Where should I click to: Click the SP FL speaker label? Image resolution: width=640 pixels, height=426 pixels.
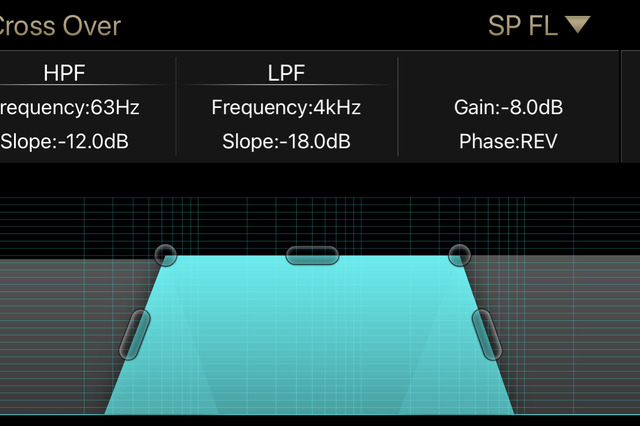pyautogui.click(x=523, y=26)
